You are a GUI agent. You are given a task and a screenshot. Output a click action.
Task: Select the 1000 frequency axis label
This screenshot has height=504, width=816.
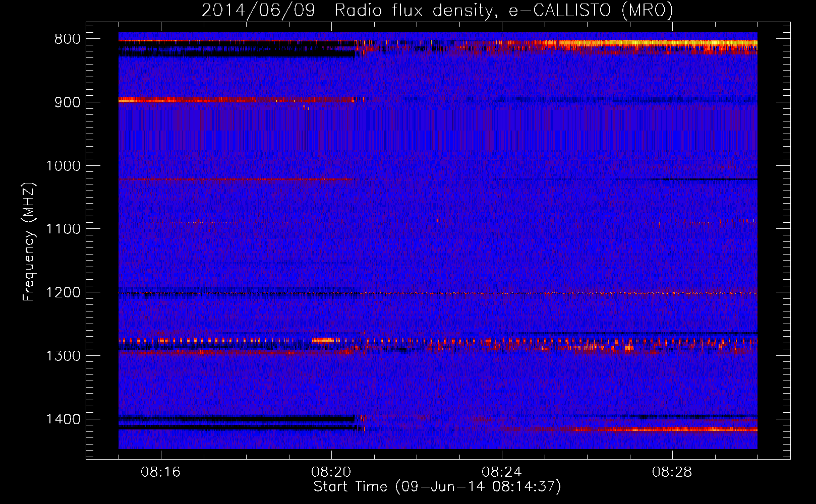point(64,166)
